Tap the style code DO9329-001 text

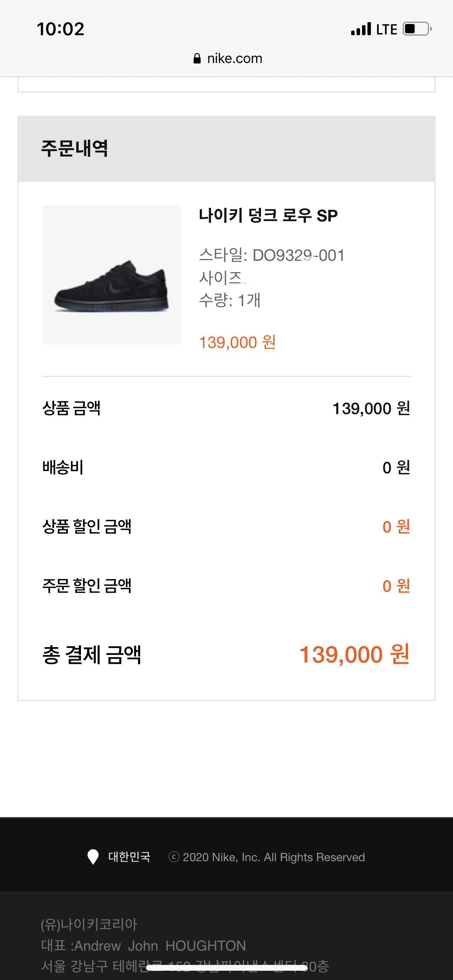click(298, 255)
